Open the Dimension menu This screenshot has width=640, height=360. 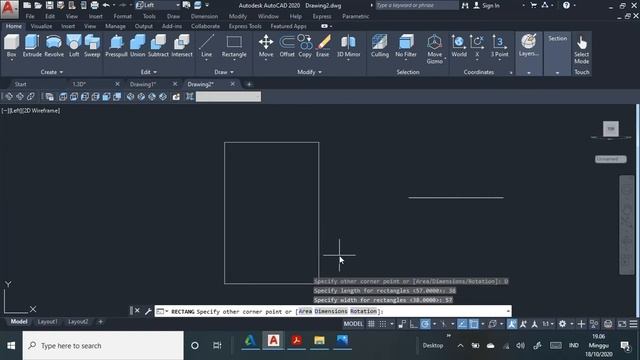(x=204, y=16)
